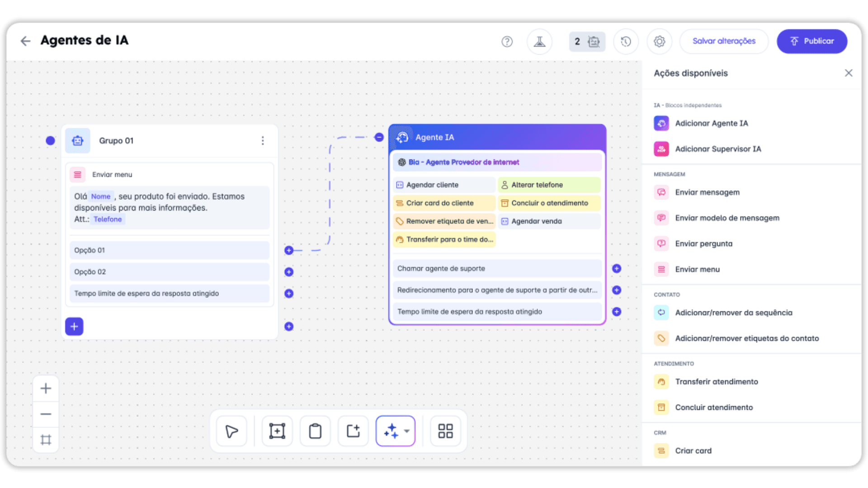Click the Telefone variable tag

tap(108, 220)
